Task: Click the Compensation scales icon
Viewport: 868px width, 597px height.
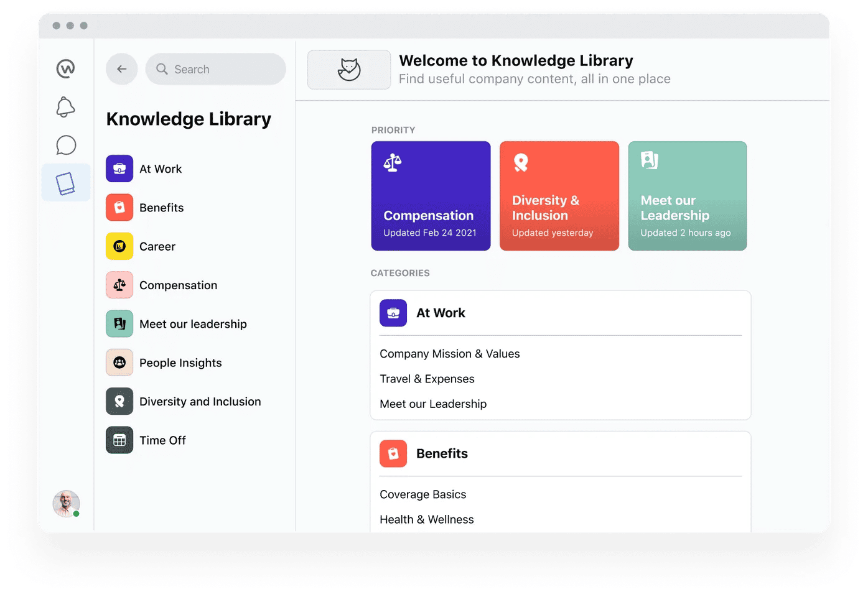Action: click(119, 285)
